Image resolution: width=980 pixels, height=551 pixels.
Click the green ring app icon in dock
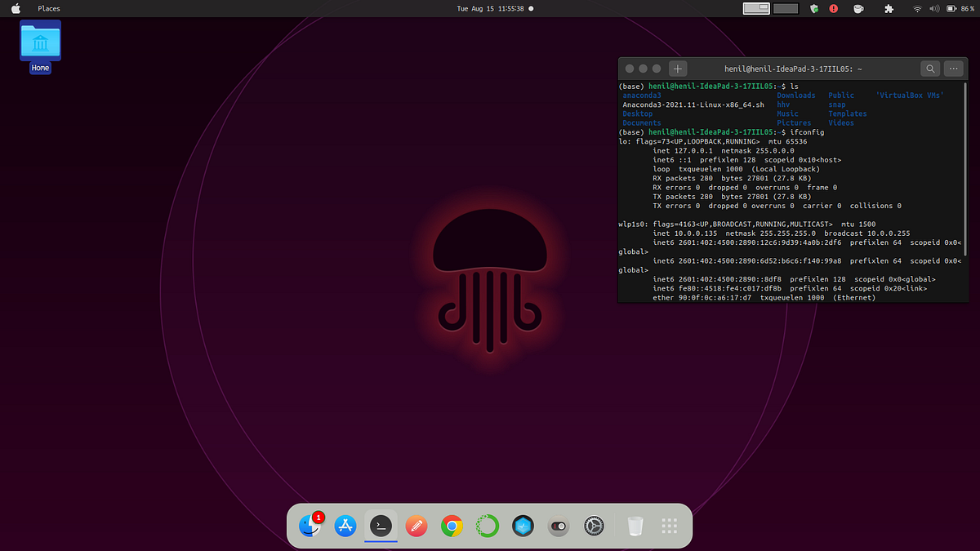point(487,526)
